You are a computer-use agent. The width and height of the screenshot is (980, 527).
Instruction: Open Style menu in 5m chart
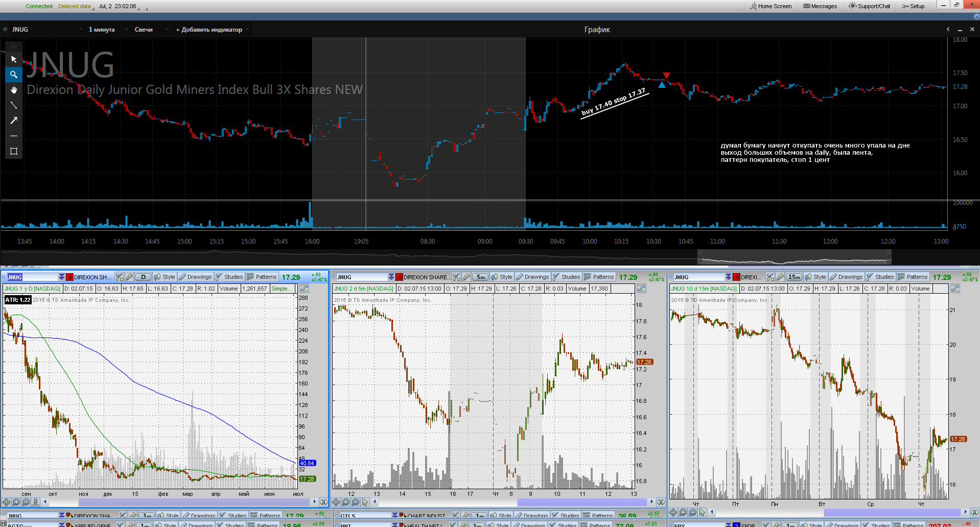[x=502, y=277]
